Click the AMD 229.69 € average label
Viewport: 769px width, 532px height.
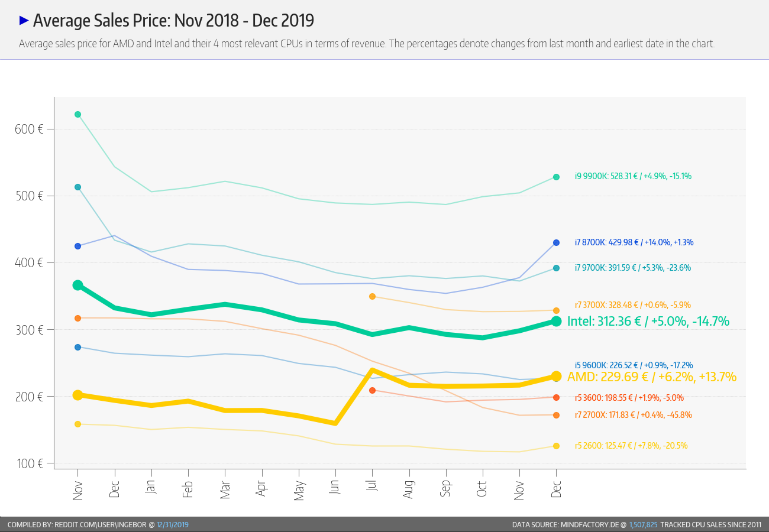tap(651, 377)
